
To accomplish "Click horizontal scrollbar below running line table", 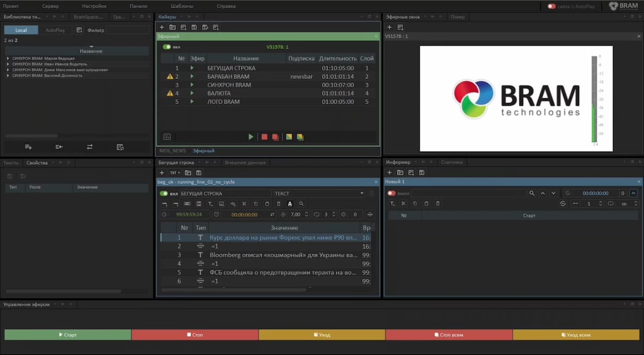I will point(233,290).
